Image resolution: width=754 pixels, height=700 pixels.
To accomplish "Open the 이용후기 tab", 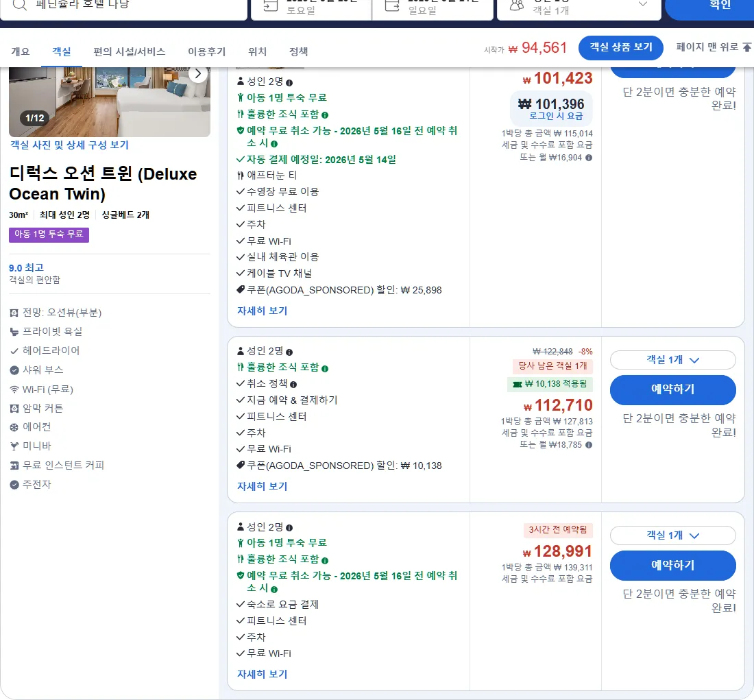I will point(207,51).
